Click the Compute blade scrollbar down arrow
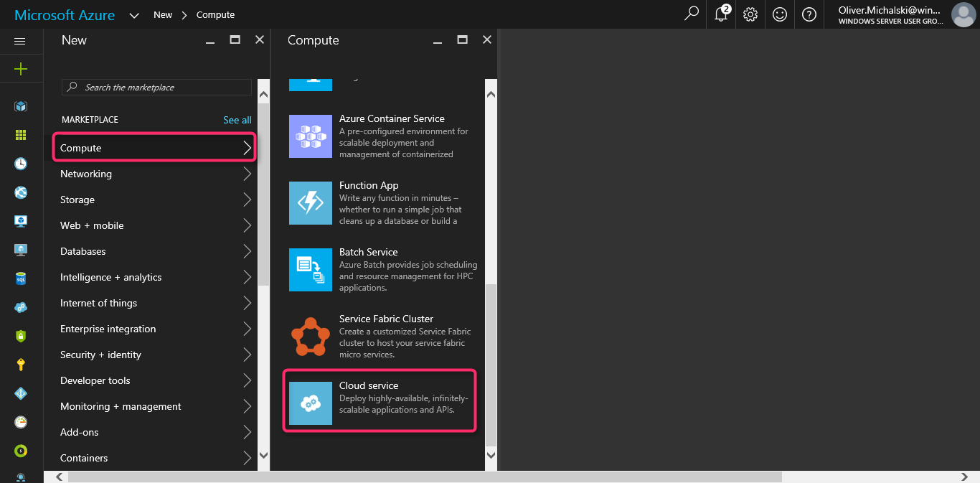980x483 pixels. [491, 454]
